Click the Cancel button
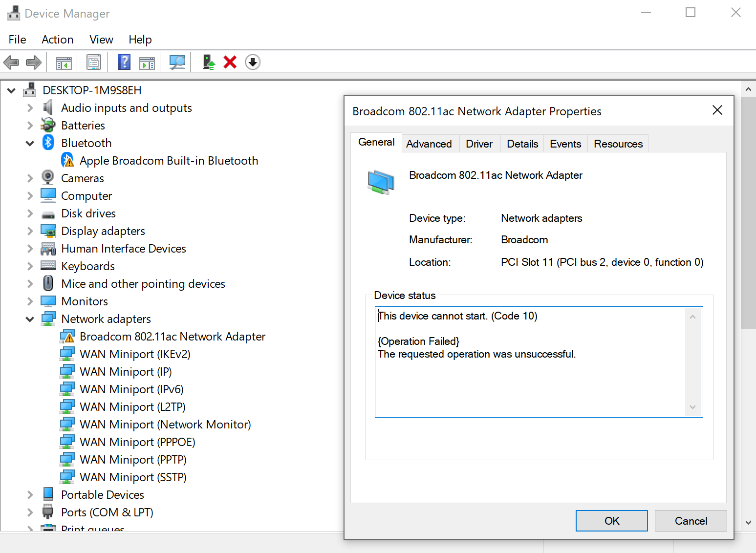756x553 pixels. click(691, 520)
